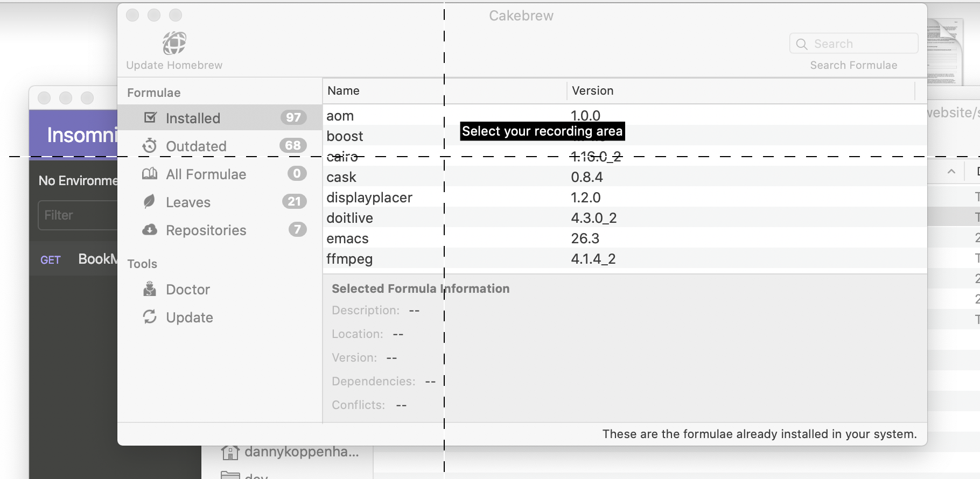This screenshot has width=980, height=479.
Task: Click the Update Homebrew toolbar label
Action: tap(174, 65)
